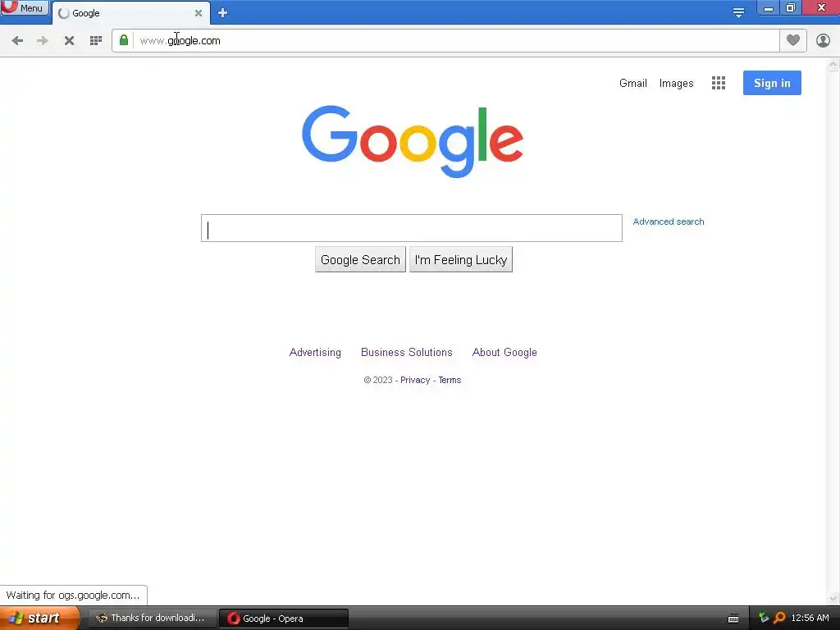Open a new tab with plus icon
The image size is (840, 630).
223,13
